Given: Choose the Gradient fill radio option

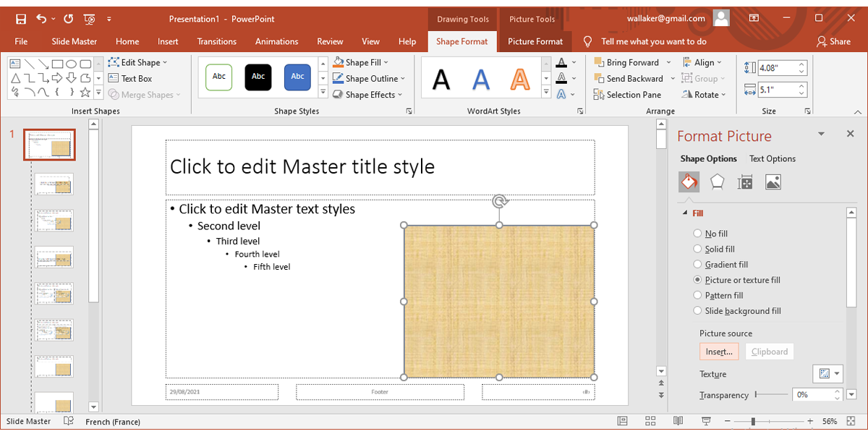Looking at the screenshot, I should pos(697,265).
